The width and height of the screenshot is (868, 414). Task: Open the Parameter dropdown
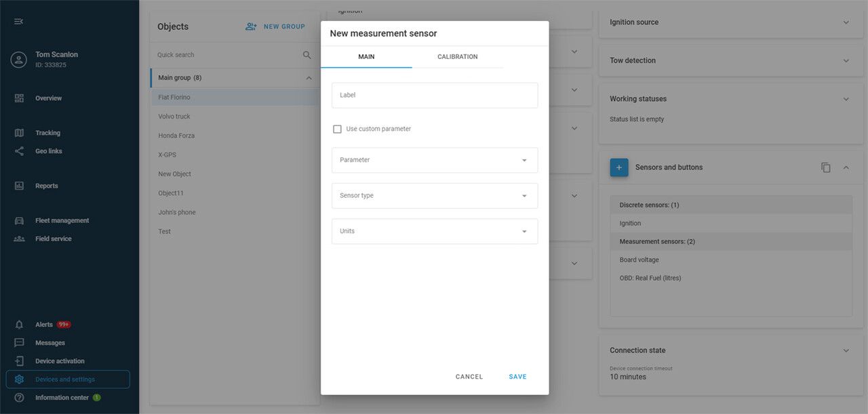point(434,160)
